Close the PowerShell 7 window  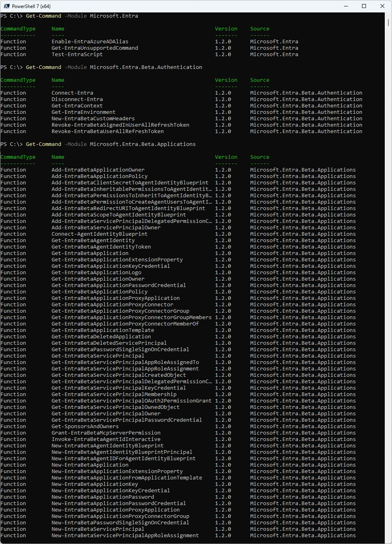[x=382, y=6]
